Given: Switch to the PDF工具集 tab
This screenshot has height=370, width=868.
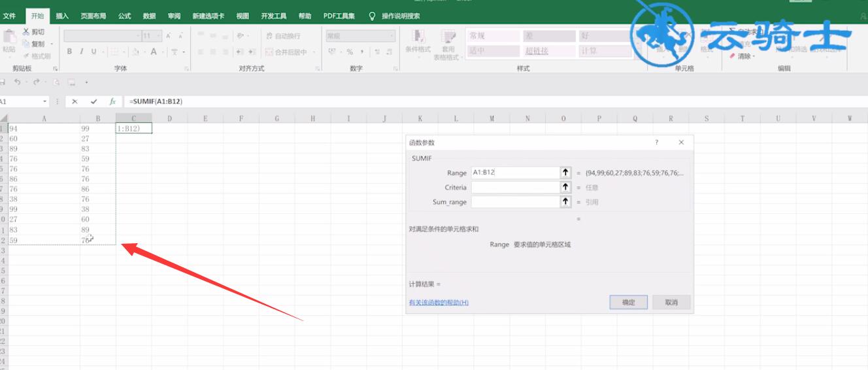Looking at the screenshot, I should 340,16.
